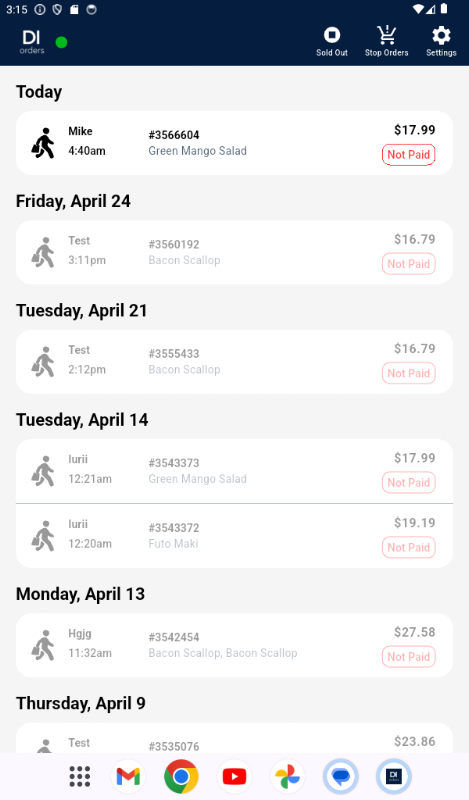
Task: Open the app drawer grid icon
Action: (x=80, y=777)
